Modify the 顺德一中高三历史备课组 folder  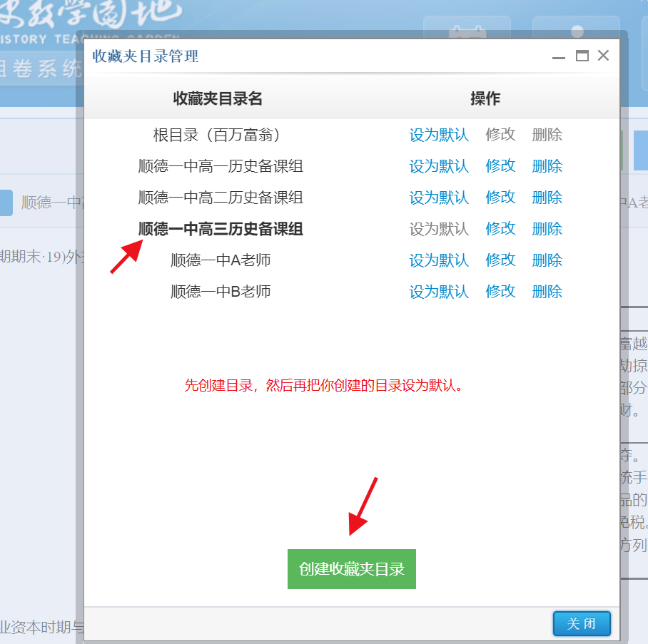click(500, 229)
